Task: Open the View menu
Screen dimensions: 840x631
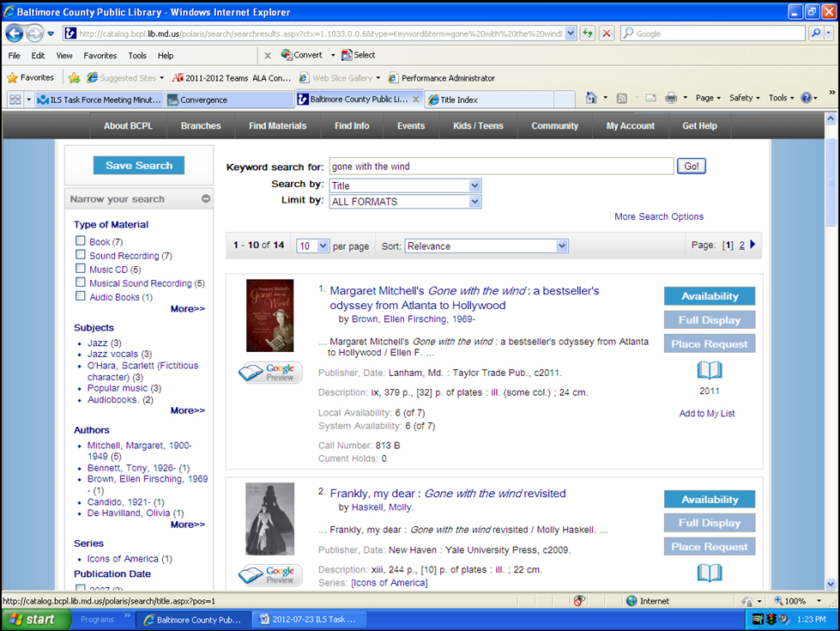Action: click(x=64, y=55)
